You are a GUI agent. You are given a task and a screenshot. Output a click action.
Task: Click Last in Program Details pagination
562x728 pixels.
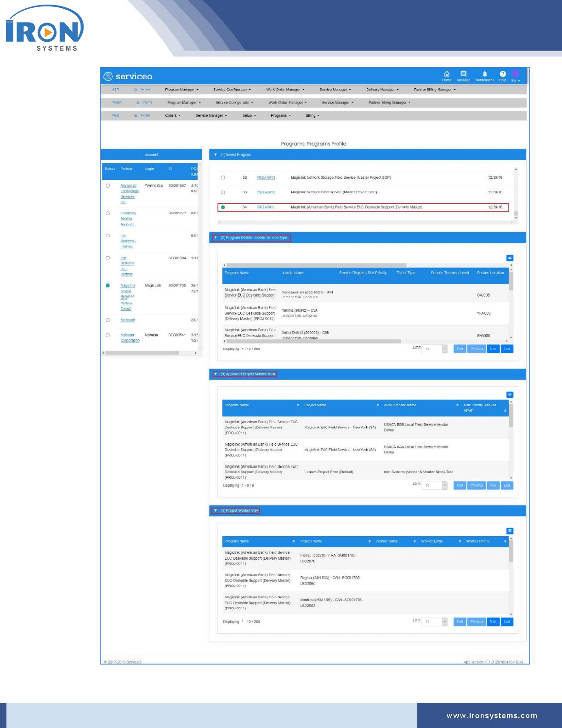tap(507, 349)
